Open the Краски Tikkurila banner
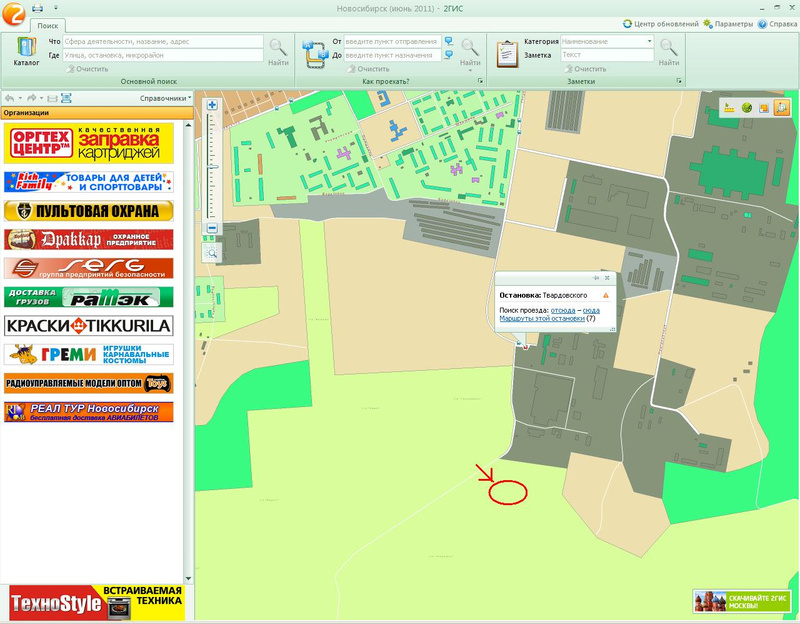Screen dimensions: 800x624 89,326
